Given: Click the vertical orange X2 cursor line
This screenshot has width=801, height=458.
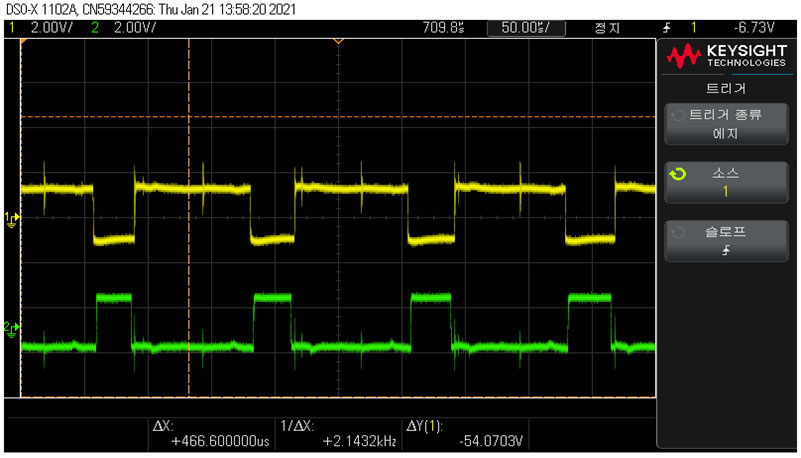Looking at the screenshot, I should (x=189, y=218).
